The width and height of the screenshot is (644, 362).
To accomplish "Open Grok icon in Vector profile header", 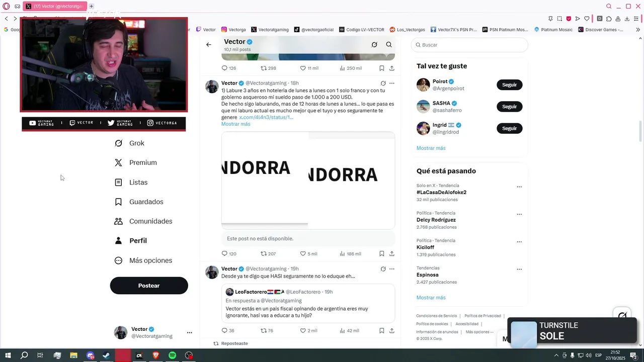I will [x=374, y=45].
